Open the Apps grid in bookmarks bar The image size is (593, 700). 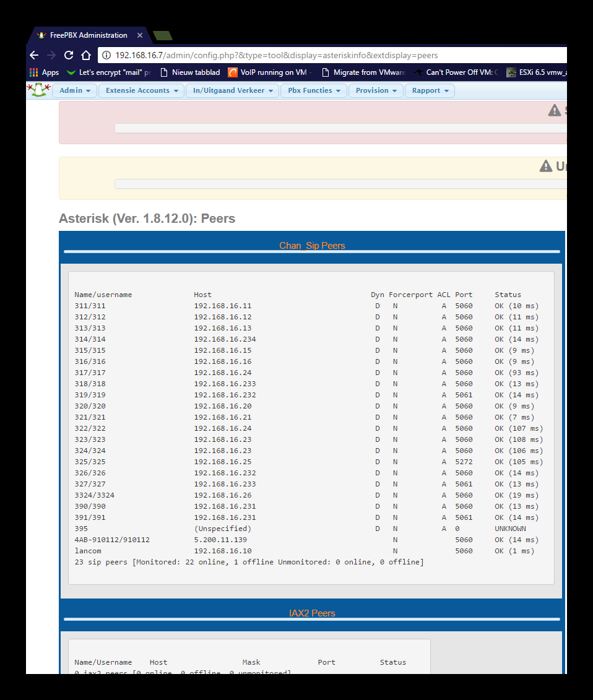tap(44, 72)
